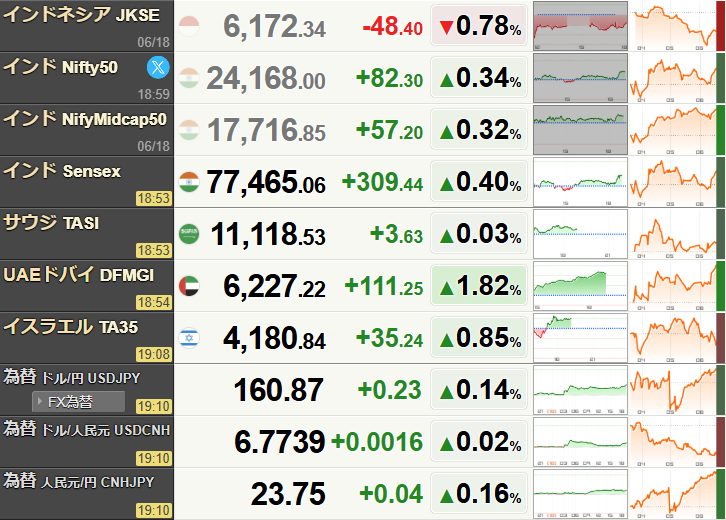This screenshot has height=520, width=726.
Task: Click the X (Twitter) icon beside Nifty50
Action: (x=158, y=67)
